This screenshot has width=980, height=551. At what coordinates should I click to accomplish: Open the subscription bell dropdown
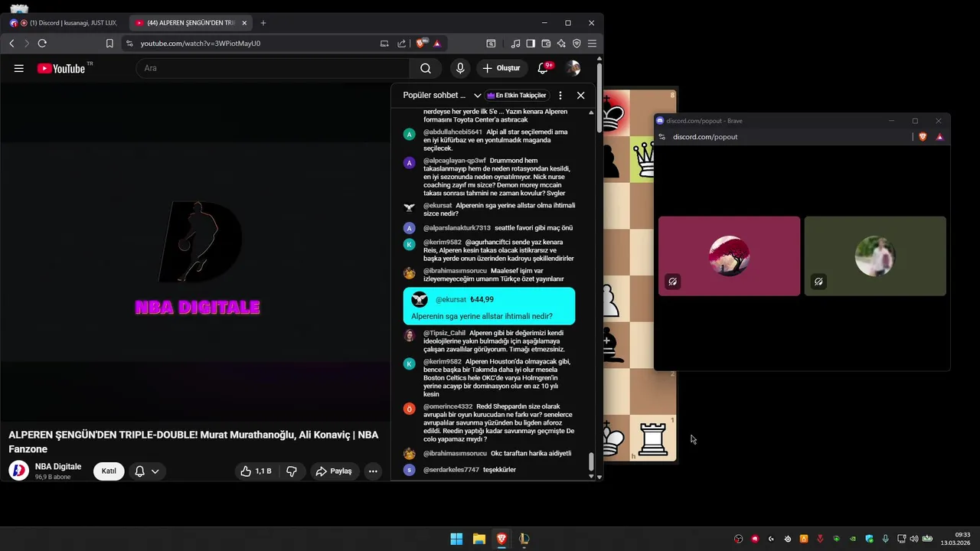[x=146, y=471]
